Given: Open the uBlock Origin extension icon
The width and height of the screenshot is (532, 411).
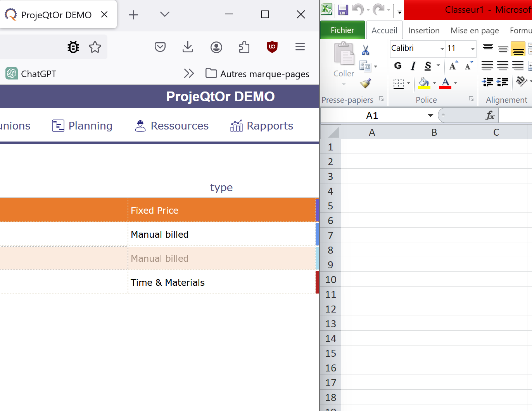Looking at the screenshot, I should 272,47.
